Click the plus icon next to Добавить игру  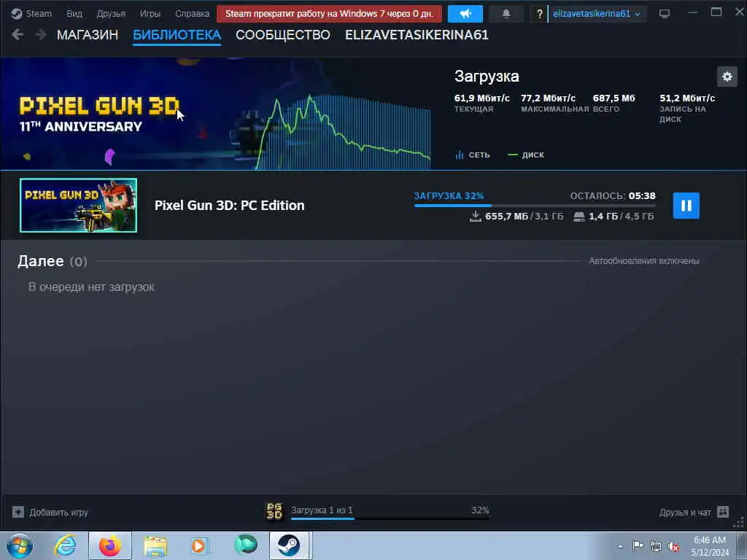tap(18, 512)
